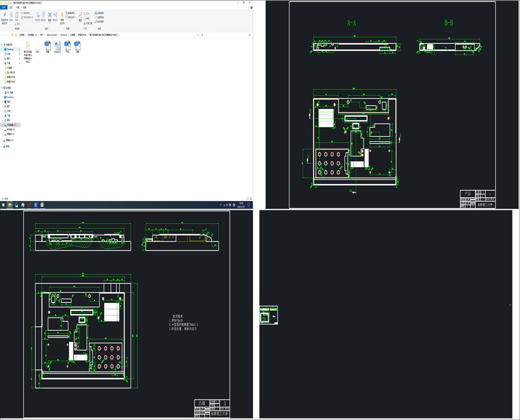Open the 产品 DWG file

point(67,47)
